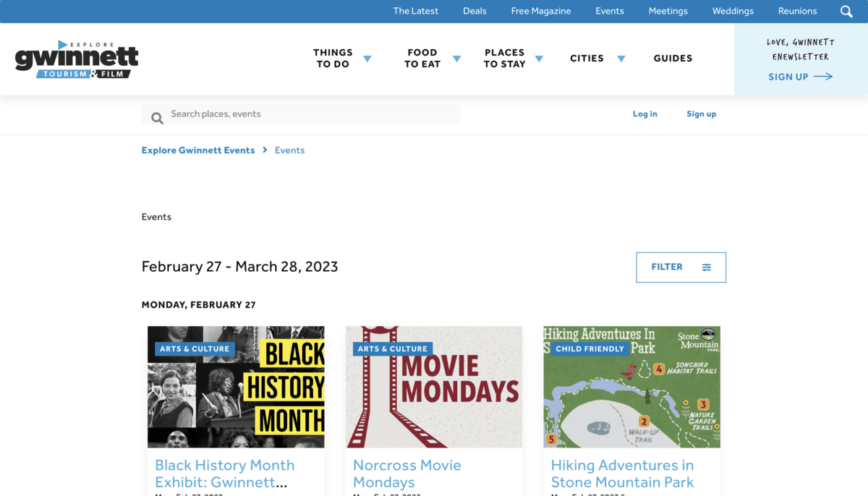
Task: Click the Sign up link near search
Action: coord(702,114)
